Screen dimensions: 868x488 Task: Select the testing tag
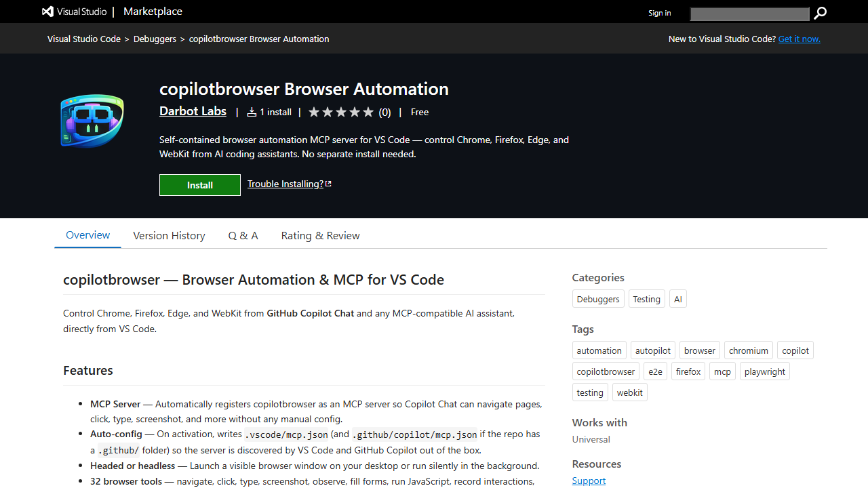[x=590, y=392]
